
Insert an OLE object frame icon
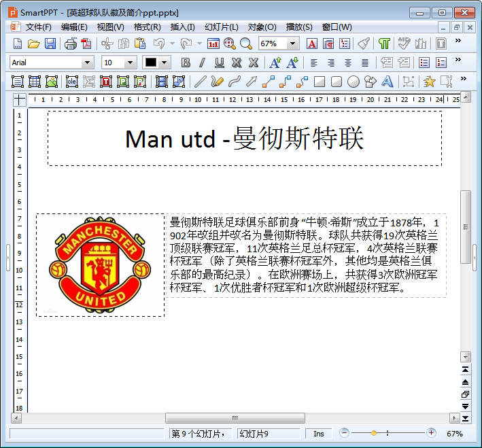(x=71, y=82)
